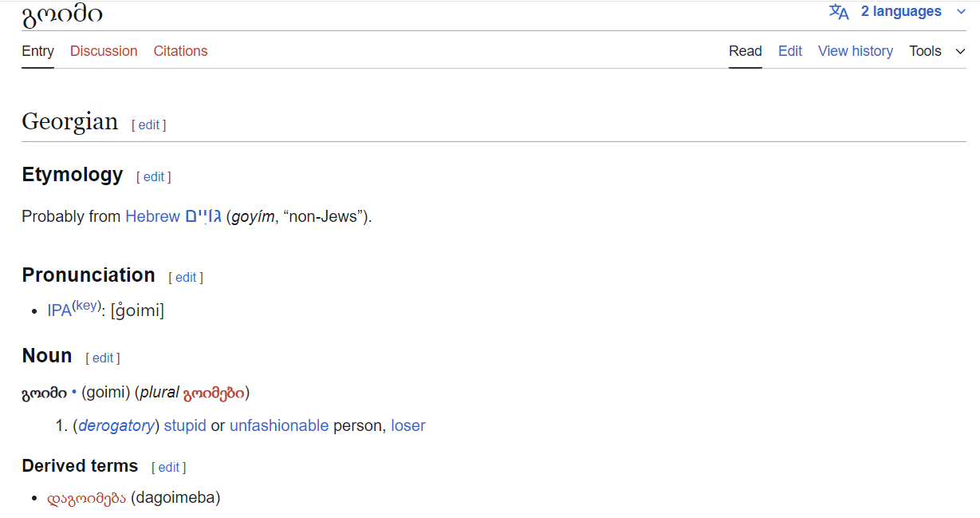Viewport: 980px width, 518px height.
Task: Follow the Hebrew language link
Action: click(x=152, y=216)
